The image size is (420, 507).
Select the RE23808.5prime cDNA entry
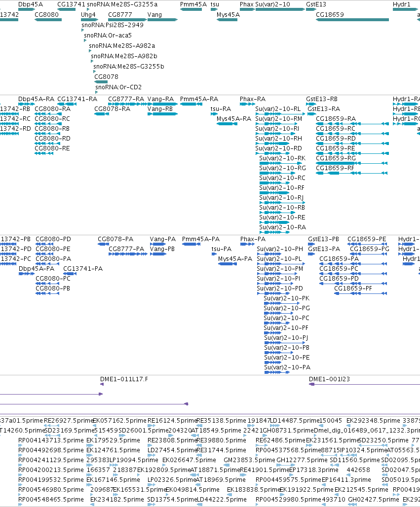[x=172, y=440]
